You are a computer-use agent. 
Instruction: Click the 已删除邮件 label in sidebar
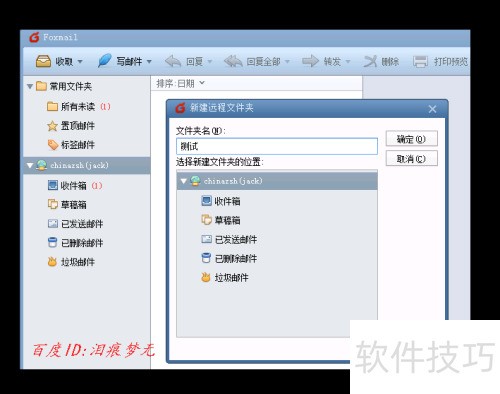82,243
